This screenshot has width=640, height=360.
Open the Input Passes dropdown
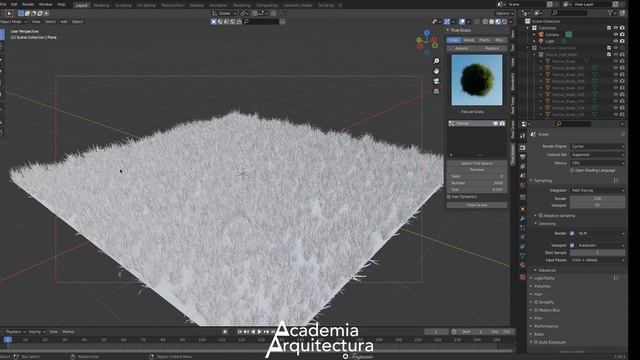click(598, 260)
